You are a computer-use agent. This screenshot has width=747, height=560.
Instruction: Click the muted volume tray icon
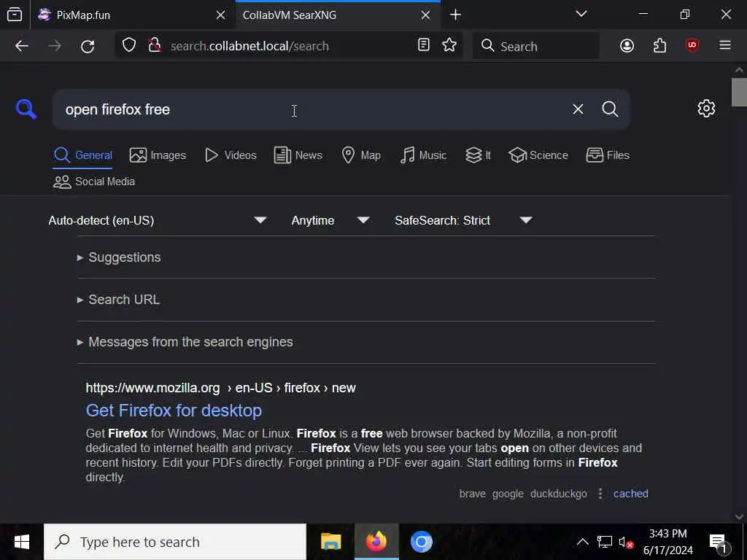(x=626, y=542)
